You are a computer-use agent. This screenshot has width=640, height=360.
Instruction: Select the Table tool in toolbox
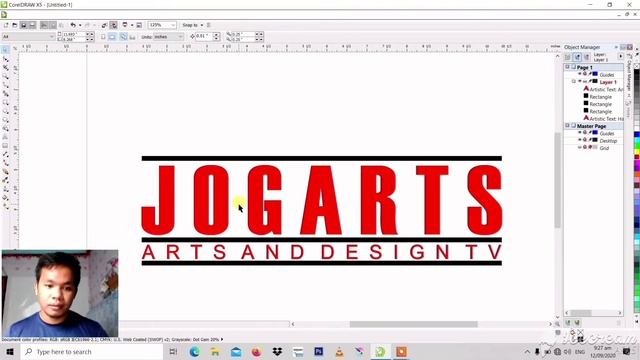pos(5,146)
